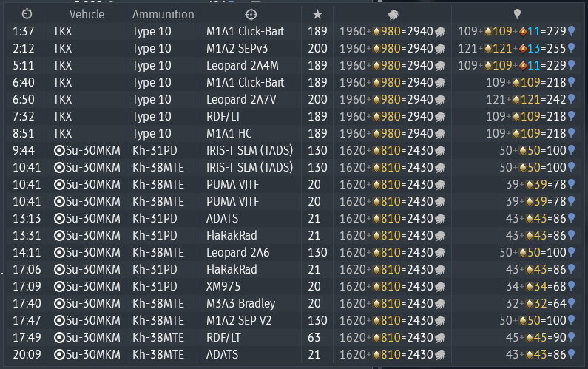Image resolution: width=588 pixels, height=369 pixels.
Task: Click the Kh-31PD ammunition at 9:44
Action: pyautogui.click(x=155, y=150)
